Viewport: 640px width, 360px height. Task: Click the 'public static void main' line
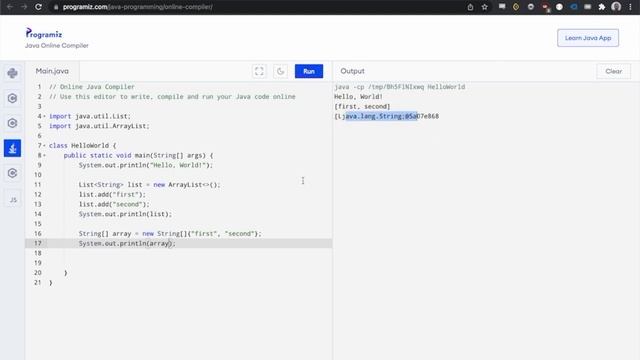pos(138,156)
